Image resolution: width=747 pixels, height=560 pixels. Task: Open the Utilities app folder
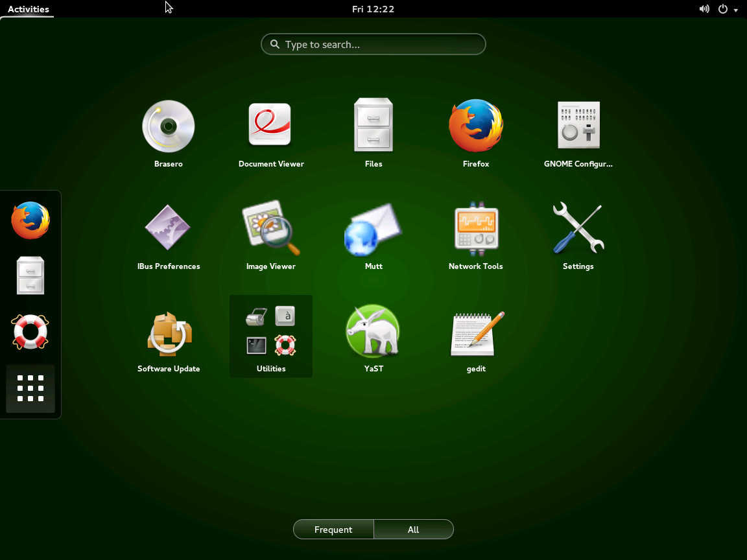(270, 336)
